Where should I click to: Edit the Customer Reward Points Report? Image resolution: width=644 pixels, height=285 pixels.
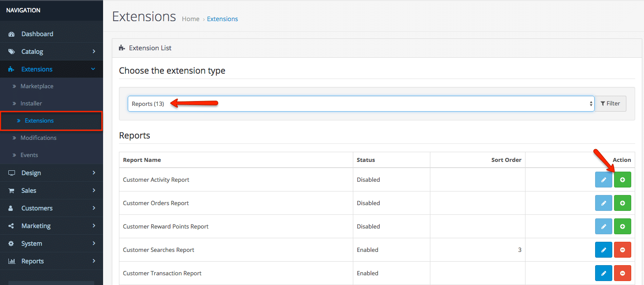pyautogui.click(x=603, y=226)
